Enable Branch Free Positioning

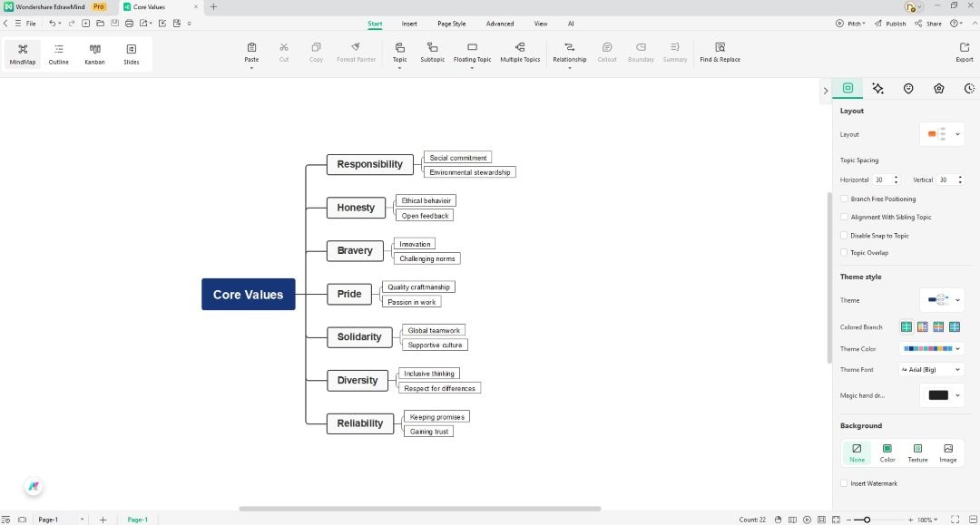coord(844,199)
